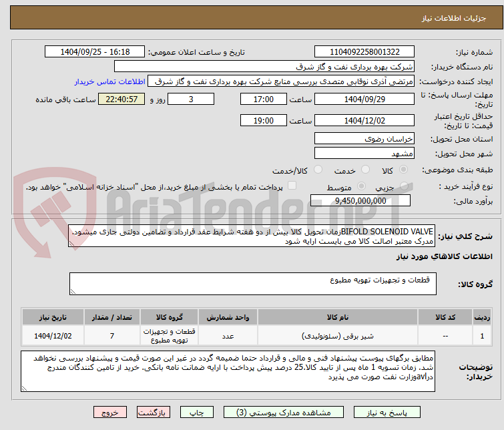Image resolution: width=504 pixels, height=430 pixels.
Task: Click the توضیحات خریدار text area
Action: point(228,371)
